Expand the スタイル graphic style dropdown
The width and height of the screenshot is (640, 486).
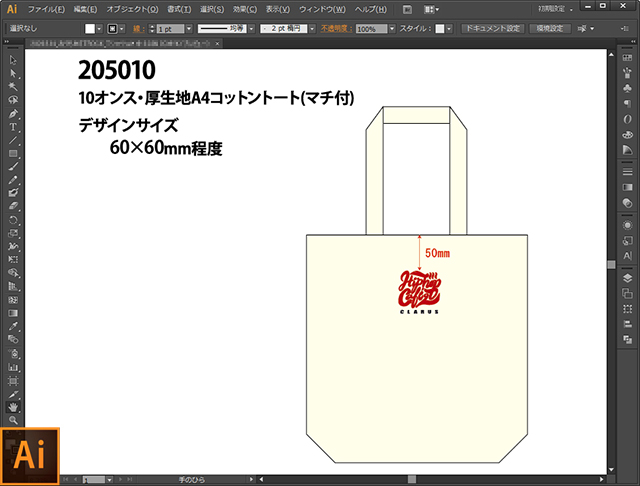click(x=449, y=29)
